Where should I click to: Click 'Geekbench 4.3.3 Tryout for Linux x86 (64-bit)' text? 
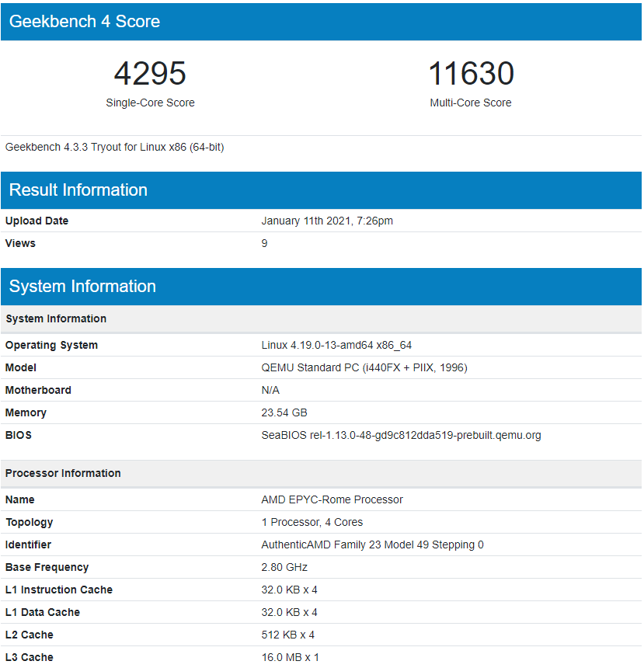tap(115, 148)
